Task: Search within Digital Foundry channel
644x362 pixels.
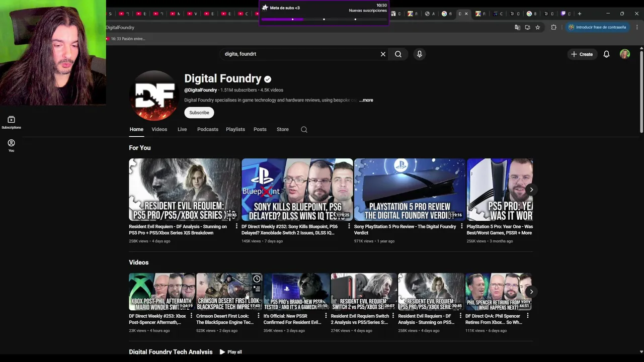Action: point(304,129)
